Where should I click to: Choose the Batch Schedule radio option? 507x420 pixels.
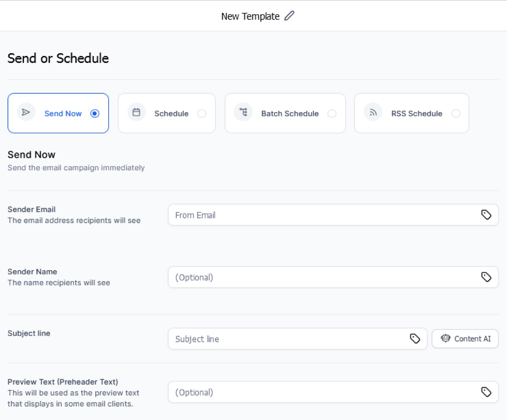332,113
